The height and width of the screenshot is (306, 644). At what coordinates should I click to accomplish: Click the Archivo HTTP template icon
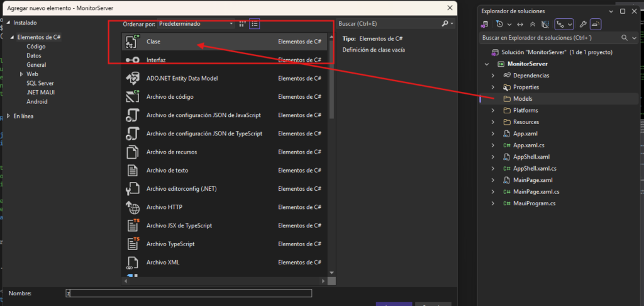click(x=132, y=207)
